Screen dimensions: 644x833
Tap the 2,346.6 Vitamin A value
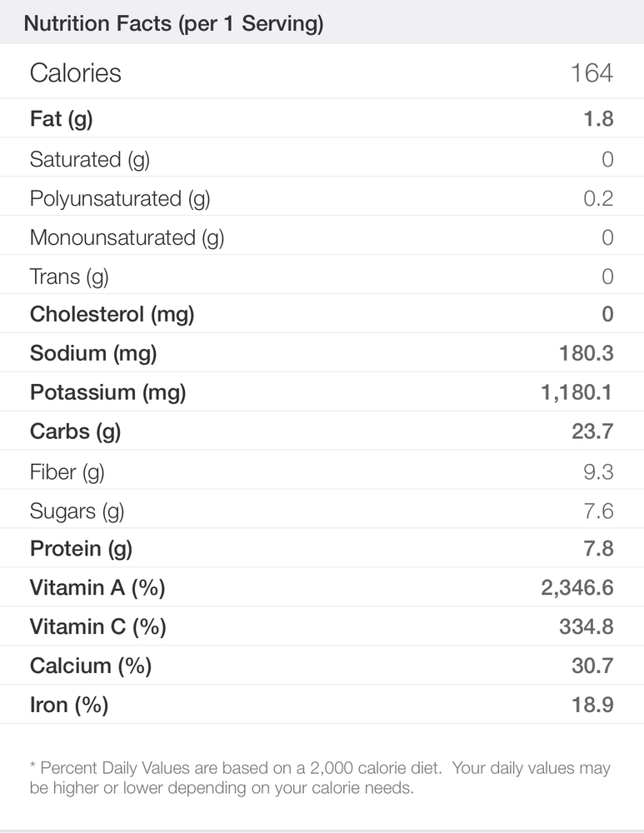(577, 587)
